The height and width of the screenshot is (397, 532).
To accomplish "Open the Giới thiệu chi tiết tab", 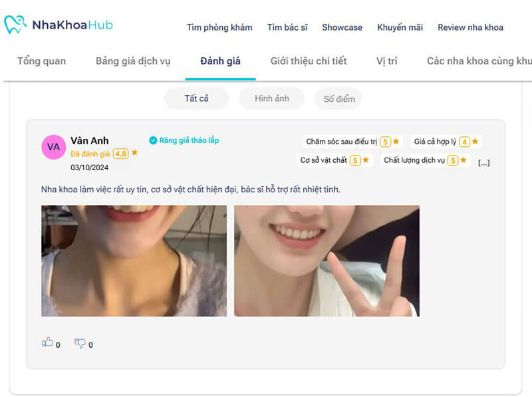I will (x=309, y=61).
